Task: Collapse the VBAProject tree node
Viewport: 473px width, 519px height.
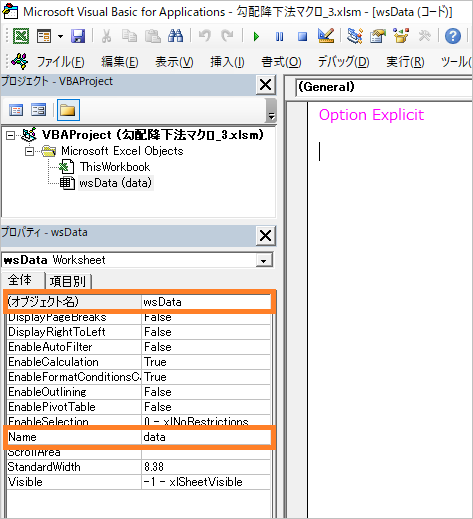Action: (x=11, y=135)
